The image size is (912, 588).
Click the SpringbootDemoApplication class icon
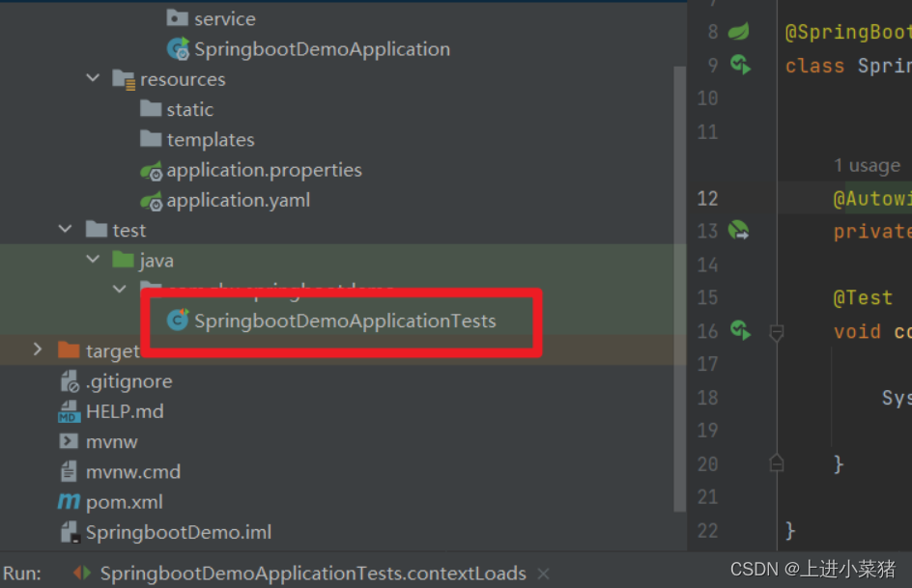click(x=178, y=49)
